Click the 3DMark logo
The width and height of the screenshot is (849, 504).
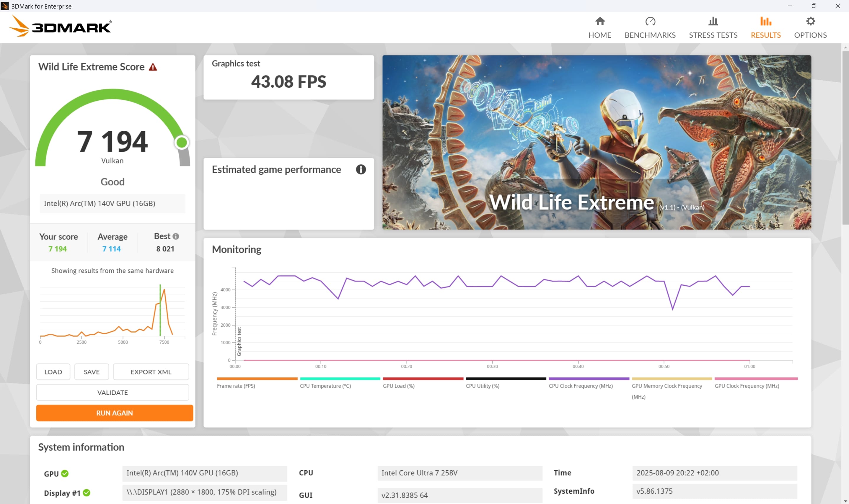tap(60, 26)
